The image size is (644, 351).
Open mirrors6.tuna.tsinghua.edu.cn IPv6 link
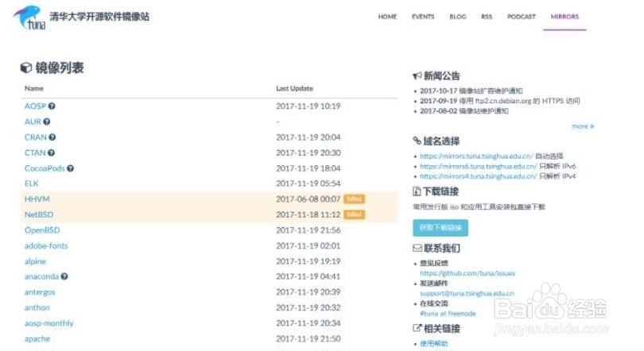(x=478, y=167)
